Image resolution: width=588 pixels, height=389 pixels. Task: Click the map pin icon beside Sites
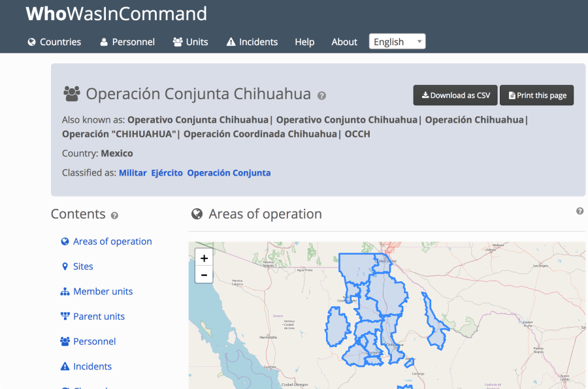(65, 266)
